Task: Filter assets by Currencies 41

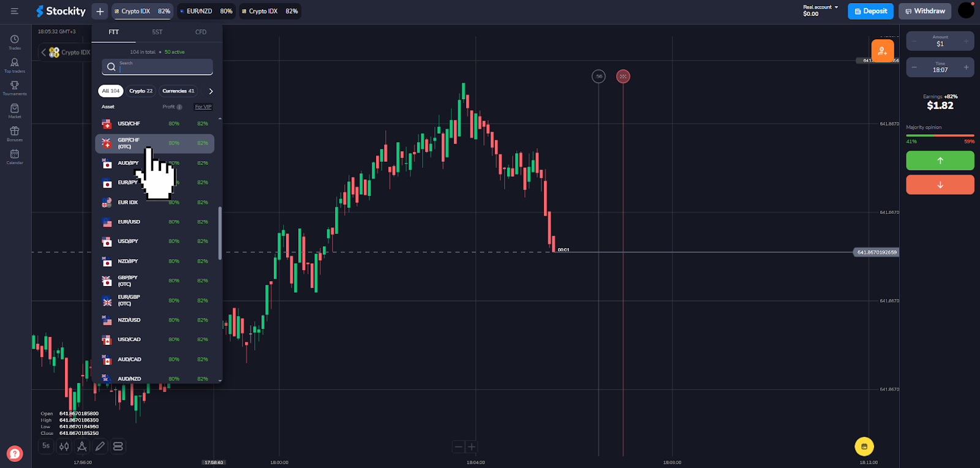Action: point(178,91)
